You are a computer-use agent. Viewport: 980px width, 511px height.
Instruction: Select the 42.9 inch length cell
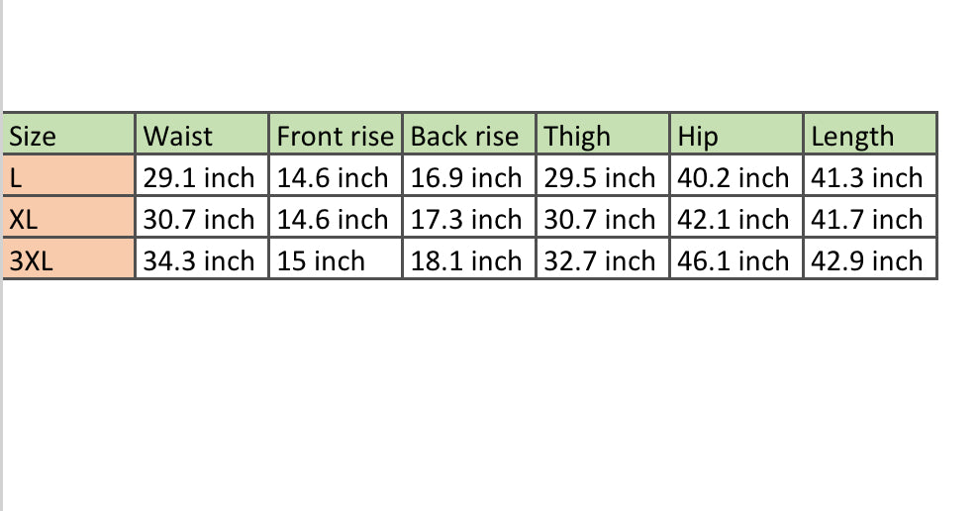tap(869, 260)
